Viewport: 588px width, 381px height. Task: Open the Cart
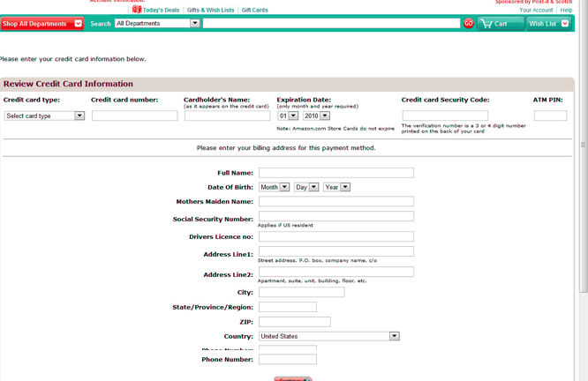501,24
